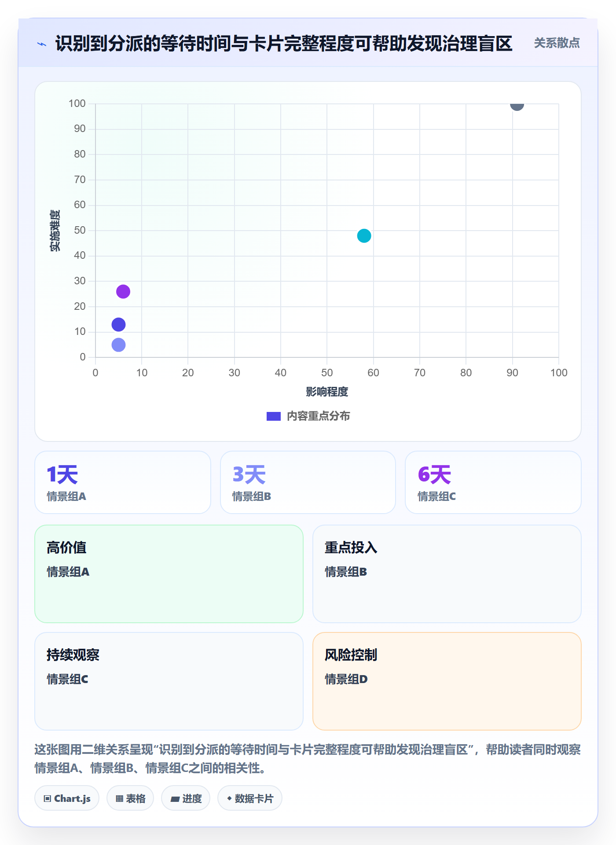Select the dark blue scatter point near 13

tap(118, 325)
